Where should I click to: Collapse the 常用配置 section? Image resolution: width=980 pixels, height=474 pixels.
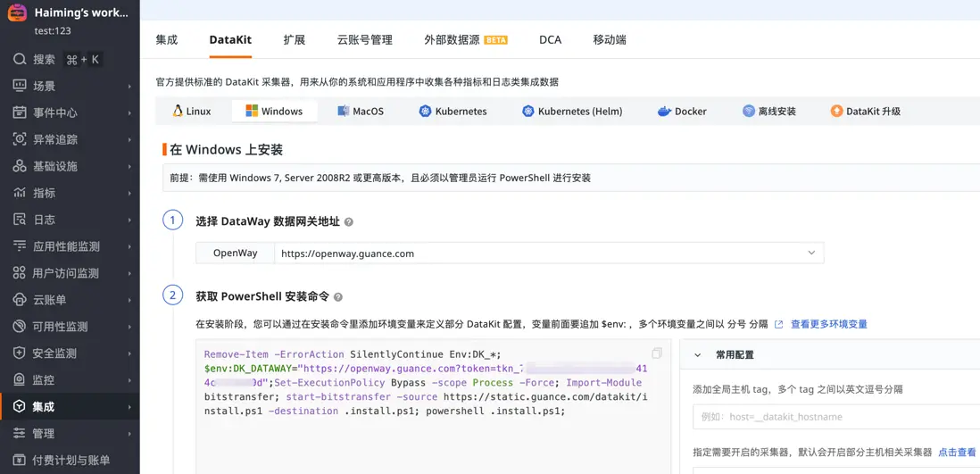(698, 355)
